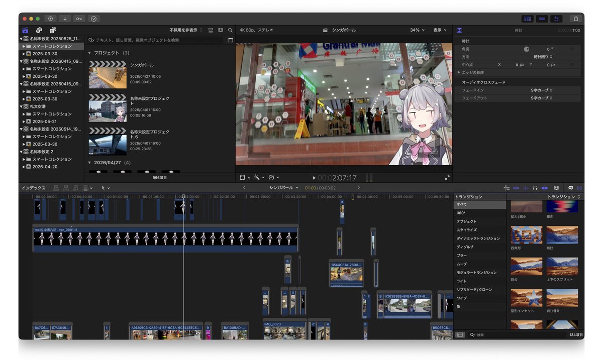Open the シンガポール timeline project menu

pyautogui.click(x=284, y=188)
